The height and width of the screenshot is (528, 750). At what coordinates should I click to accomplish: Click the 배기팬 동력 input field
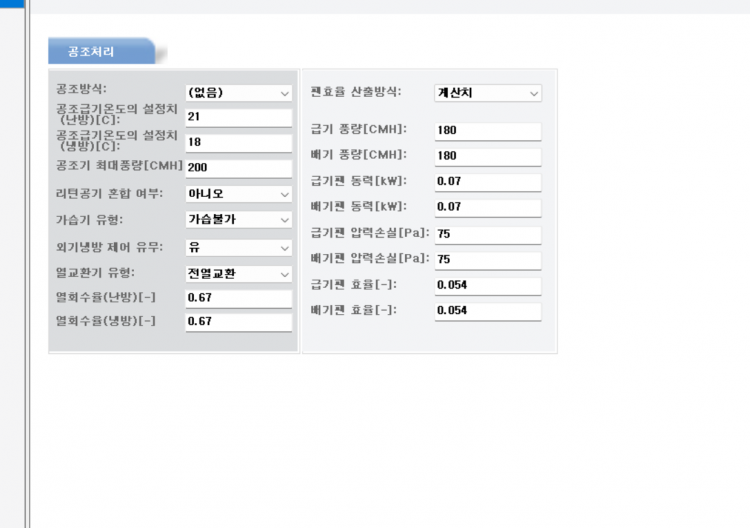coord(487,208)
